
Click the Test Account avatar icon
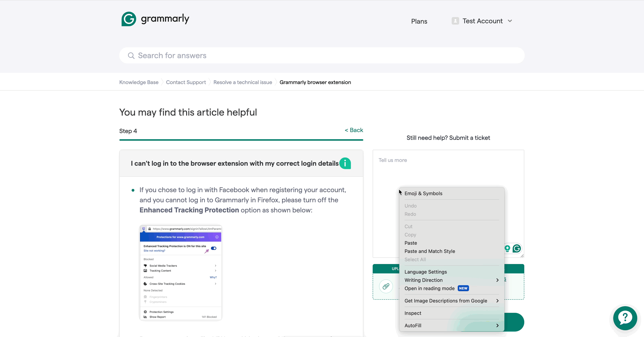pos(455,21)
